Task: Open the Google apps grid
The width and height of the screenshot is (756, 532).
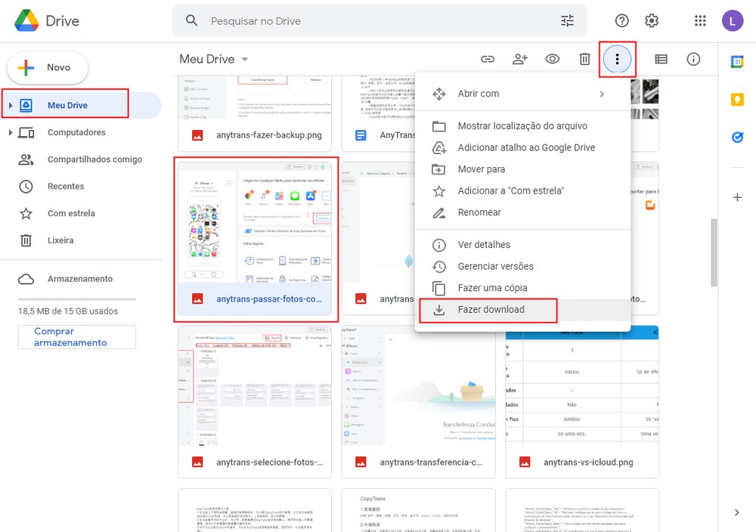Action: (x=700, y=21)
